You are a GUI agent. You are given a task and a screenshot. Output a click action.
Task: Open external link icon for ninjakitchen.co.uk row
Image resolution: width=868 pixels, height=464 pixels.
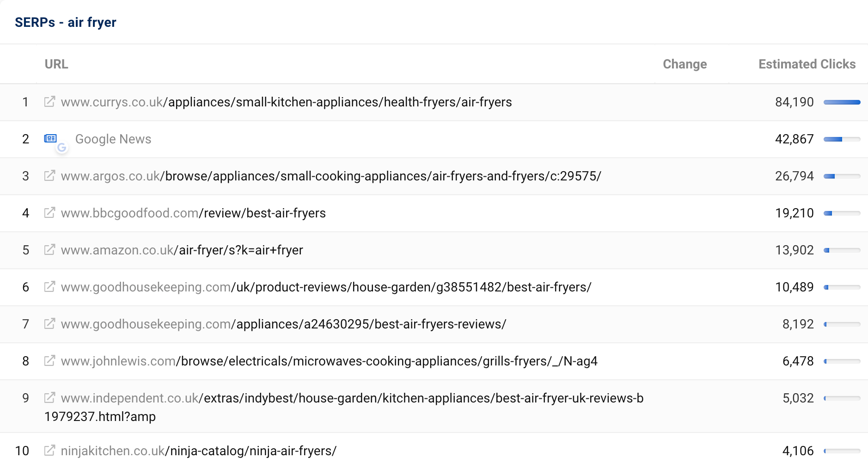(x=49, y=450)
